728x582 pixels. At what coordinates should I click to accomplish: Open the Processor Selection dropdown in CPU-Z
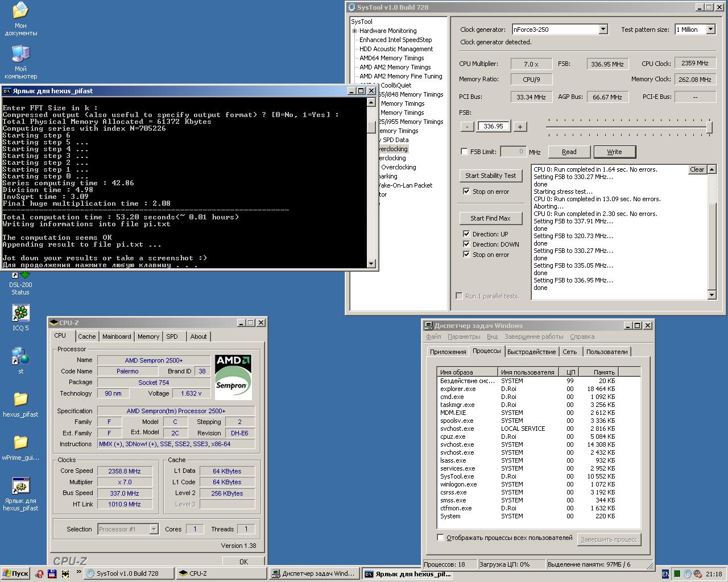coord(154,529)
